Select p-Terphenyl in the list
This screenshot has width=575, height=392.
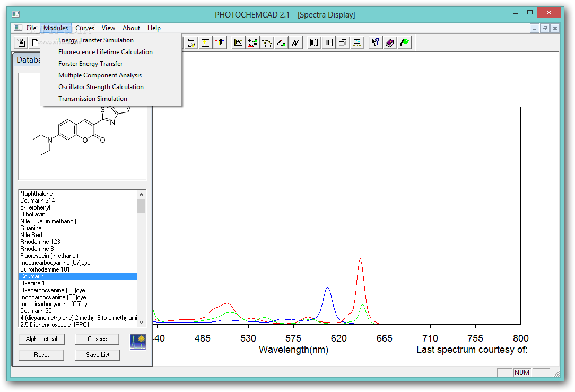[x=78, y=207]
